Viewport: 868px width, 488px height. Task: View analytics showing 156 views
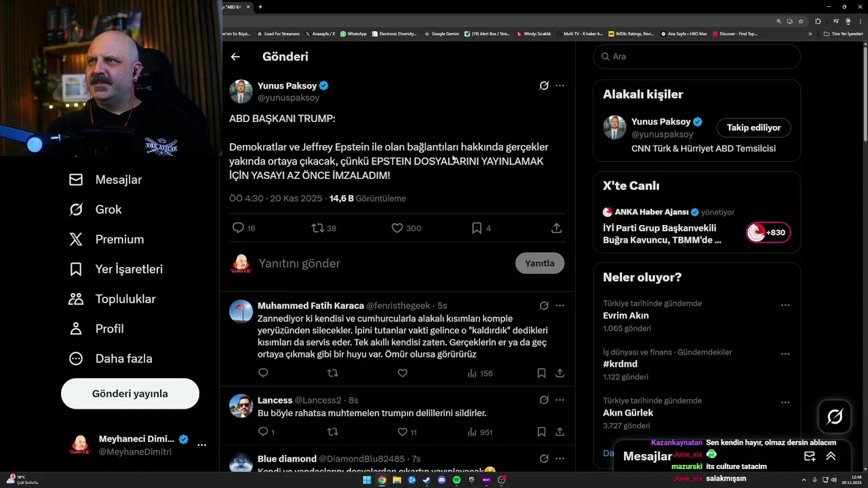pyautogui.click(x=479, y=373)
